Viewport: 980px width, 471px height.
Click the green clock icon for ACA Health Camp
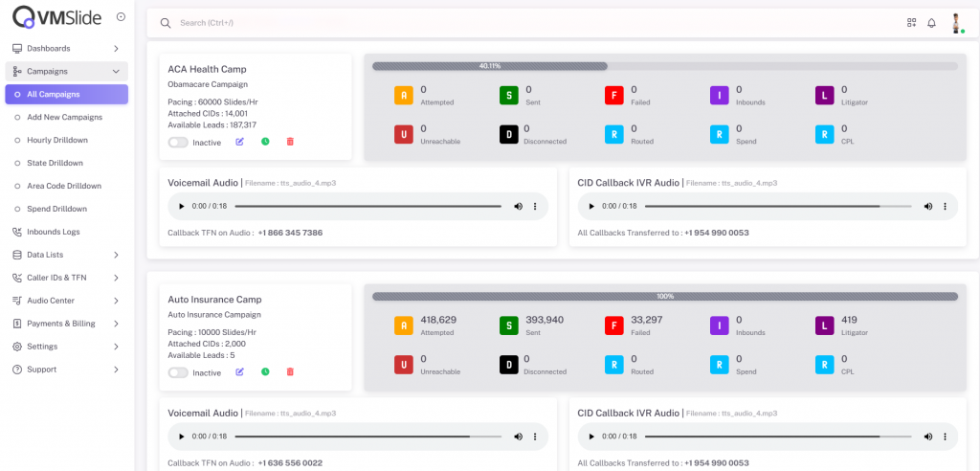(265, 142)
